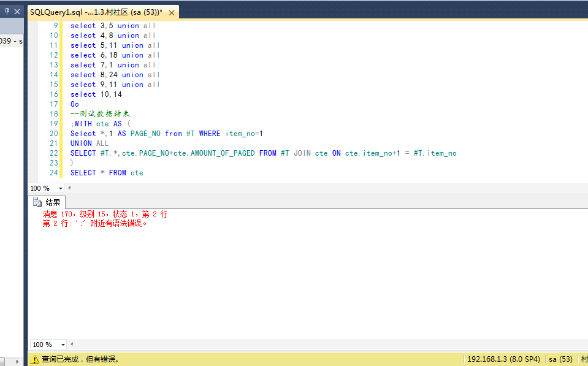Click the pin icon on side panel
The height and width of the screenshot is (366, 588).
tap(7, 11)
